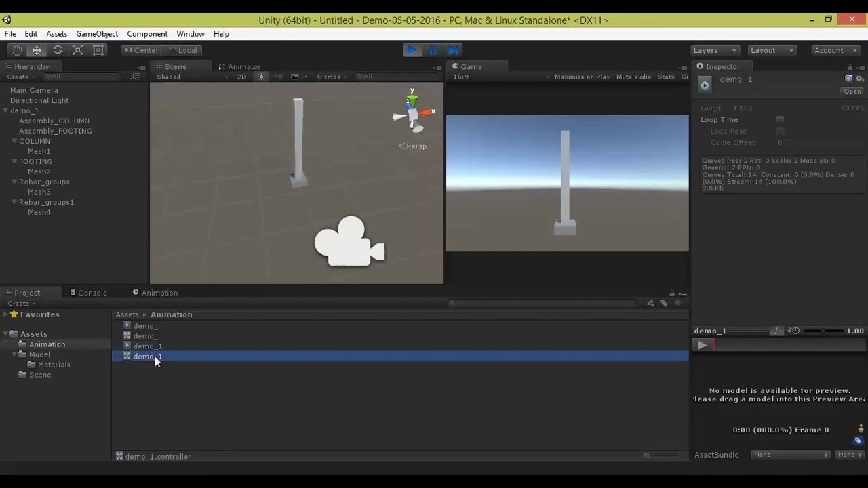Play the animation preview in the Inspector
The image size is (868, 488).
(702, 345)
